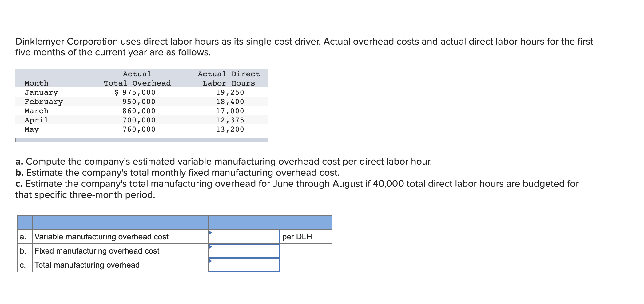Click the Month column header
The height and width of the screenshot is (304, 644).
click(36, 83)
